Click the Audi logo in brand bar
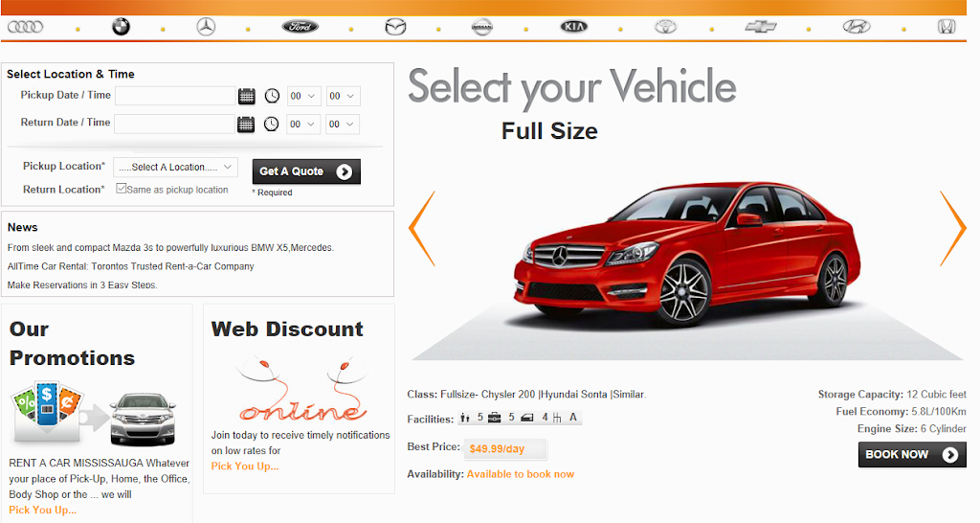 26,27
